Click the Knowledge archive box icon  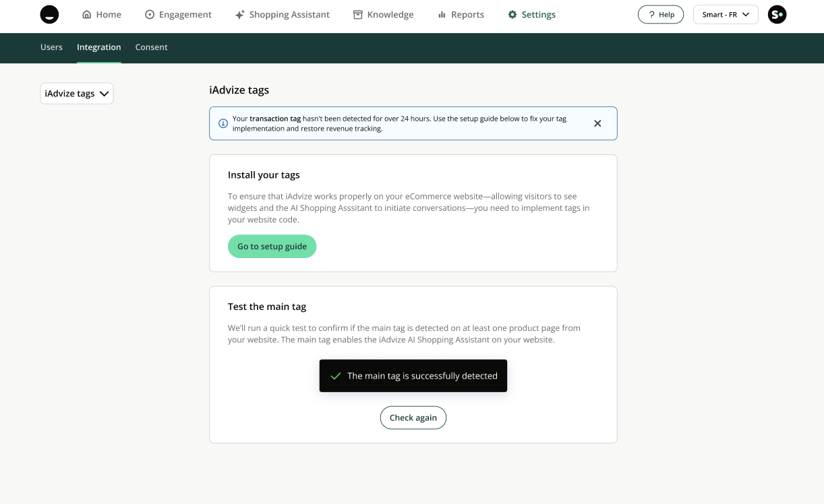coord(358,15)
